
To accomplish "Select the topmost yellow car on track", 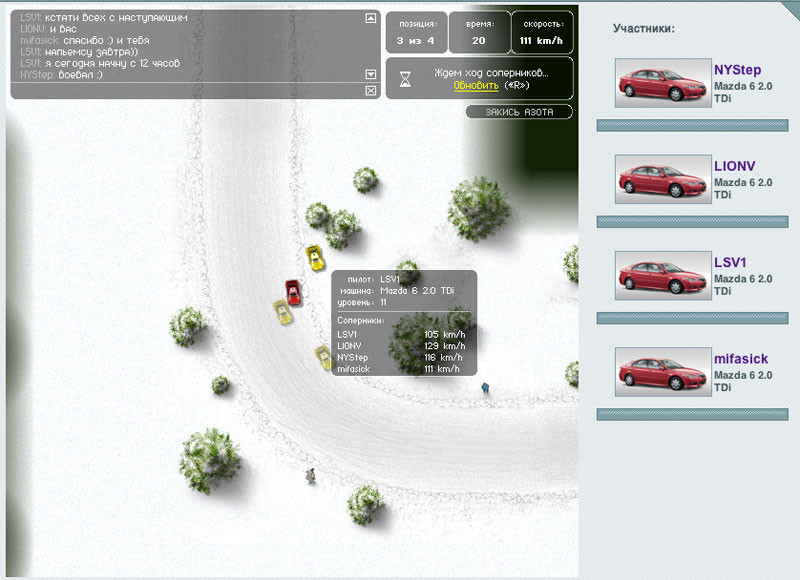I will (314, 258).
